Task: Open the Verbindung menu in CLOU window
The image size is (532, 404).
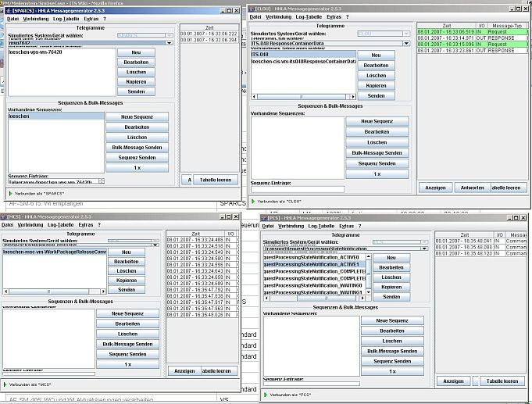Action: [x=274, y=16]
